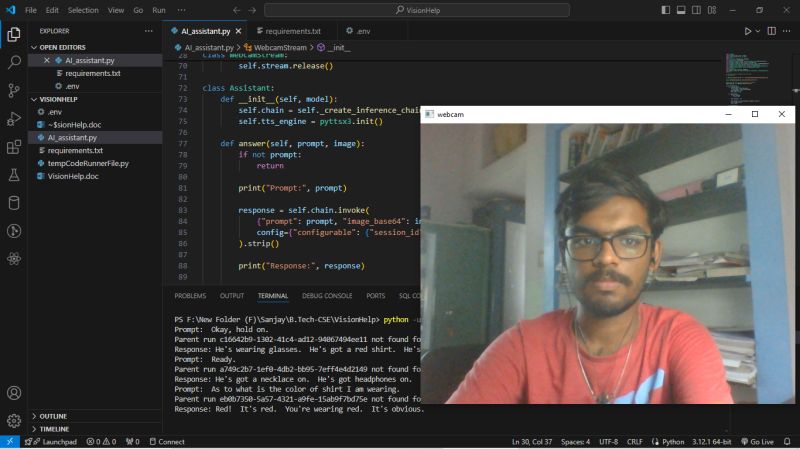Select AI_assistant.py in VISIONHELP folder

[x=95, y=137]
